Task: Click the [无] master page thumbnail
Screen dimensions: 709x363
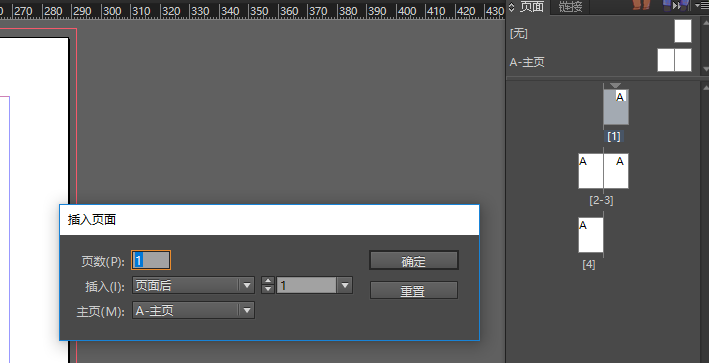Action: (683, 31)
